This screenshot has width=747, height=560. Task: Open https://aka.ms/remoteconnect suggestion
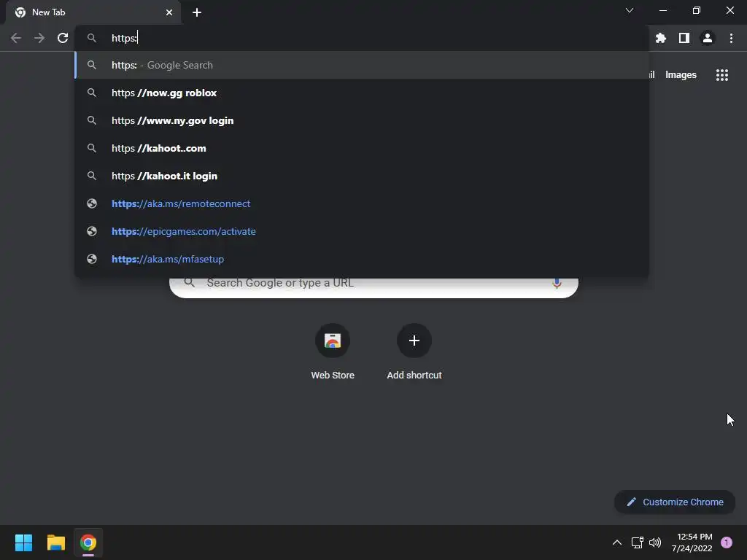point(362,203)
